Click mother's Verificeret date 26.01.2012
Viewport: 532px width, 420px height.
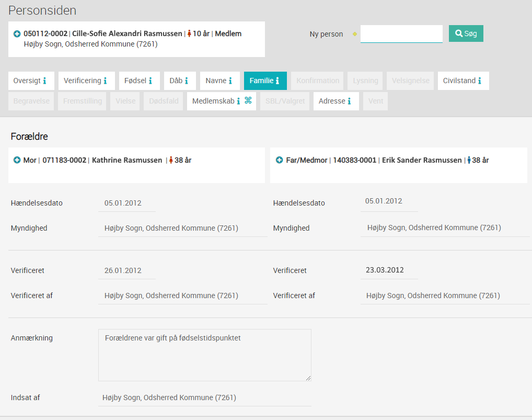click(127, 270)
